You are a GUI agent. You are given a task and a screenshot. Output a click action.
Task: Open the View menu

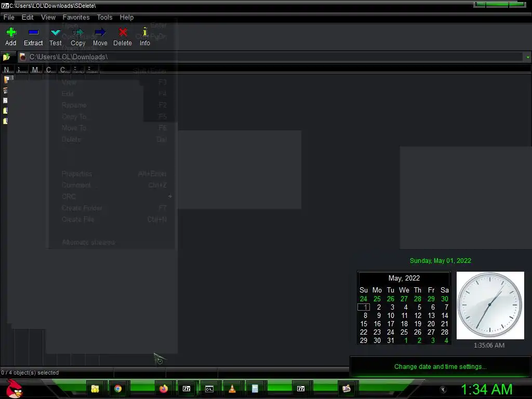click(x=48, y=17)
